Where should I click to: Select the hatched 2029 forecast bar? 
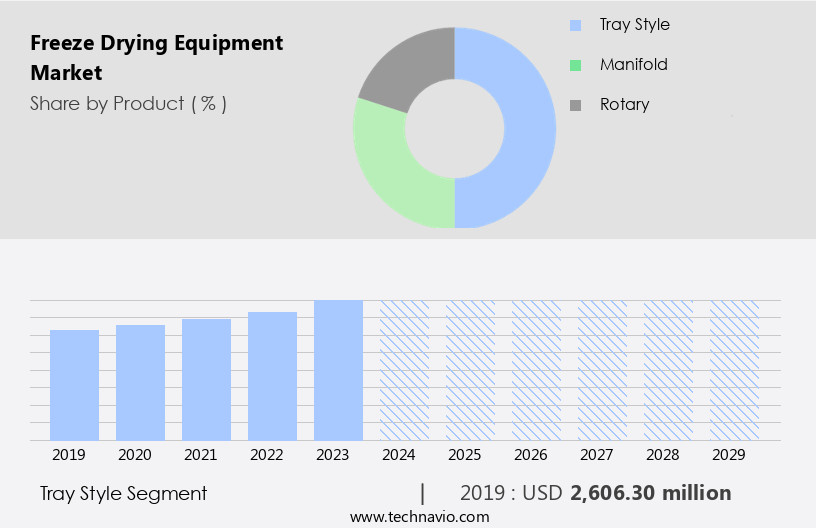(734, 370)
